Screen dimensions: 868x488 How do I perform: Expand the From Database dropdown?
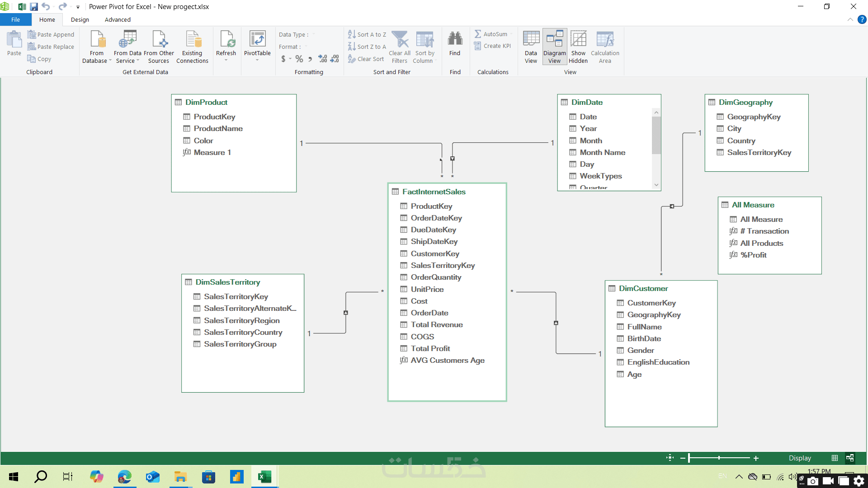pos(110,61)
